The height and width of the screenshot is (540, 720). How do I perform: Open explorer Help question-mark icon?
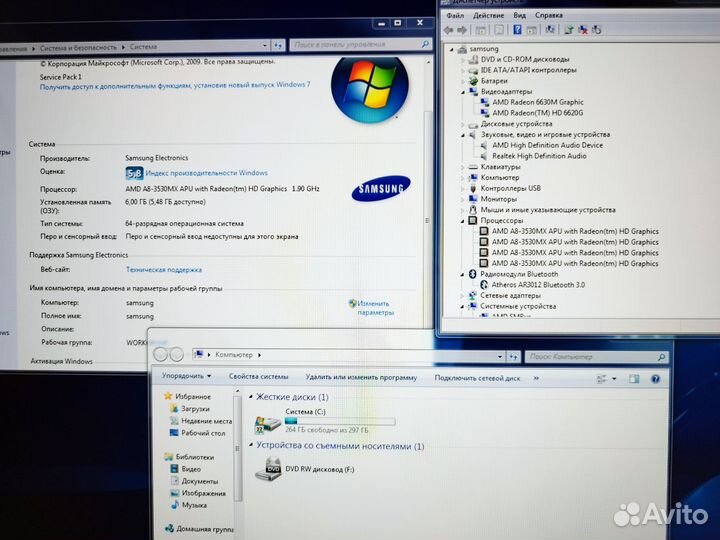click(655, 379)
